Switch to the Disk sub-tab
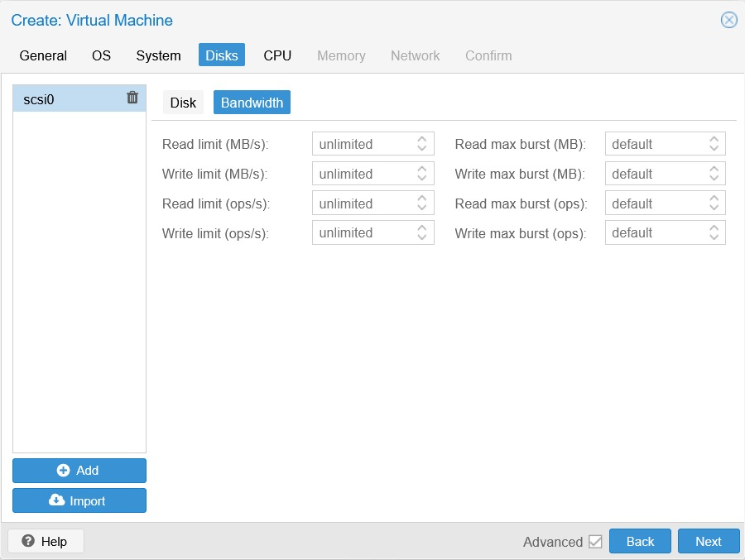Screen dimensions: 745x560 point(183,103)
